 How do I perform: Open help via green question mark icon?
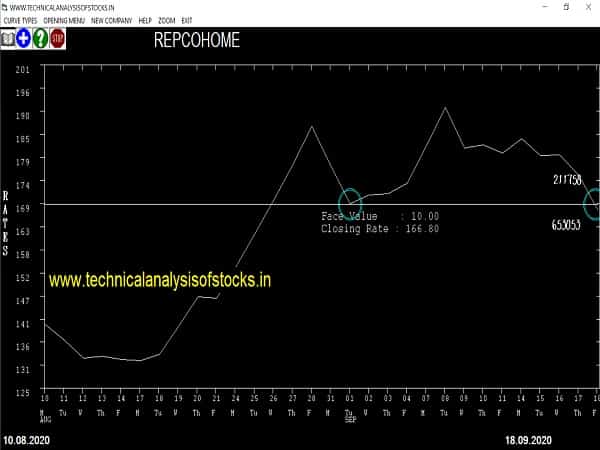click(40, 39)
